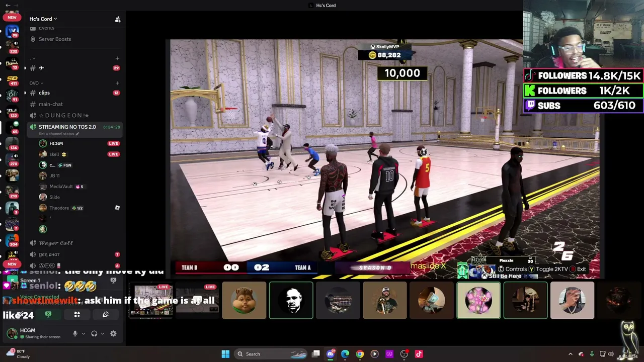The image size is (644, 362).
Task: Click the Windows taskbar Search box
Action: tap(271, 354)
